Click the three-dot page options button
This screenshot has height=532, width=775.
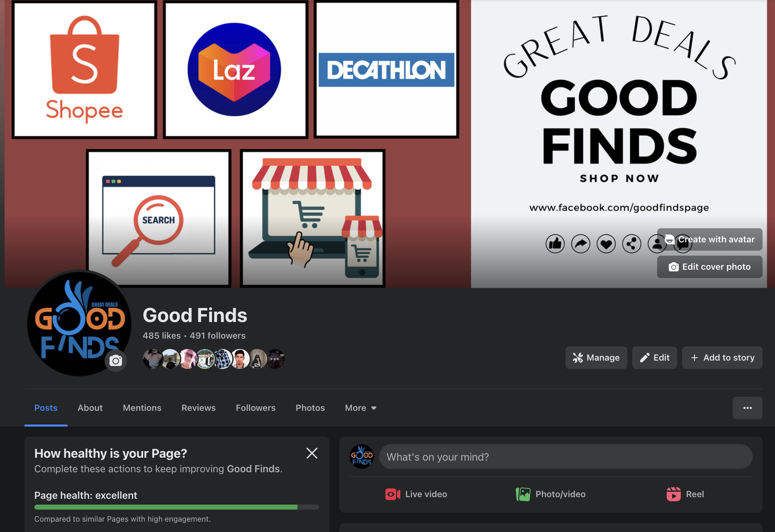pos(747,408)
